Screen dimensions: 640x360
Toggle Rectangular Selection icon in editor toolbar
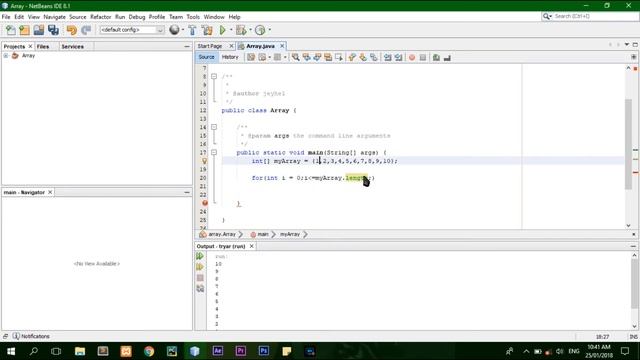click(339, 58)
